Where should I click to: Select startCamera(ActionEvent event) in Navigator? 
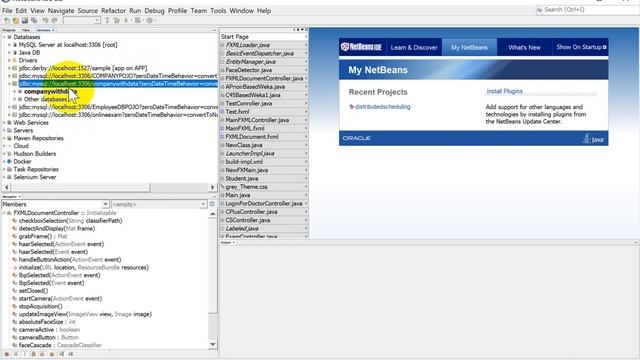(x=60, y=298)
